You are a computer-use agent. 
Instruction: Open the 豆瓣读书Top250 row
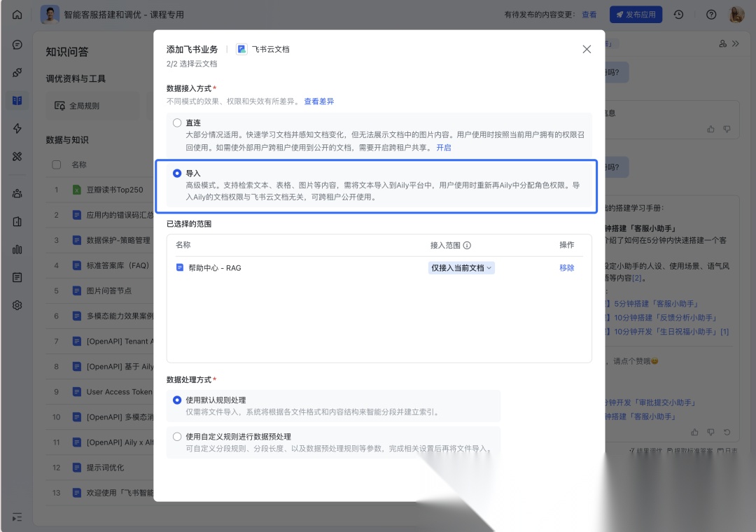click(x=100, y=190)
